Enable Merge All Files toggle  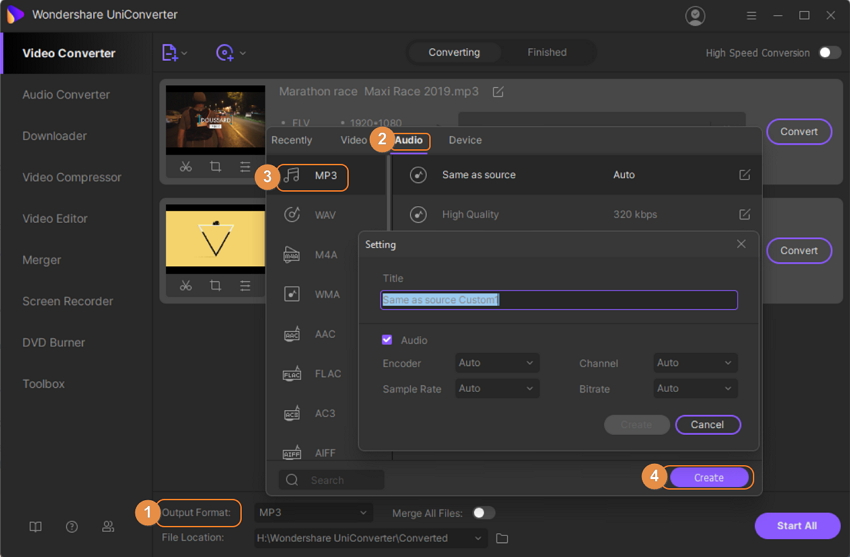(x=483, y=513)
